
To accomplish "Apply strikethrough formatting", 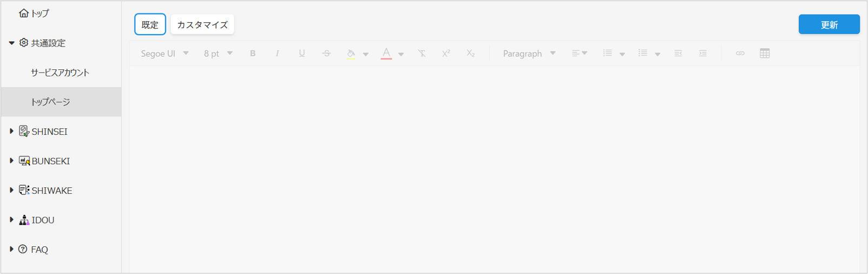I will (x=326, y=53).
